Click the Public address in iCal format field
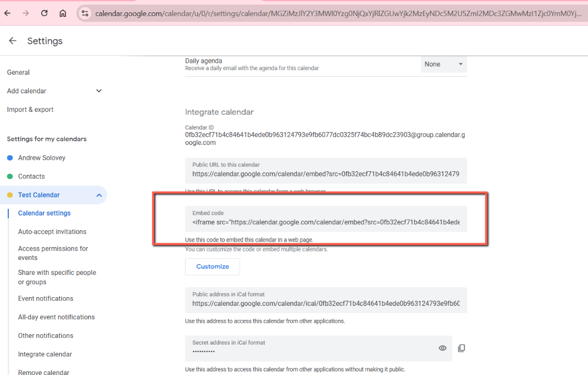This screenshot has height=375, width=588. (x=326, y=300)
